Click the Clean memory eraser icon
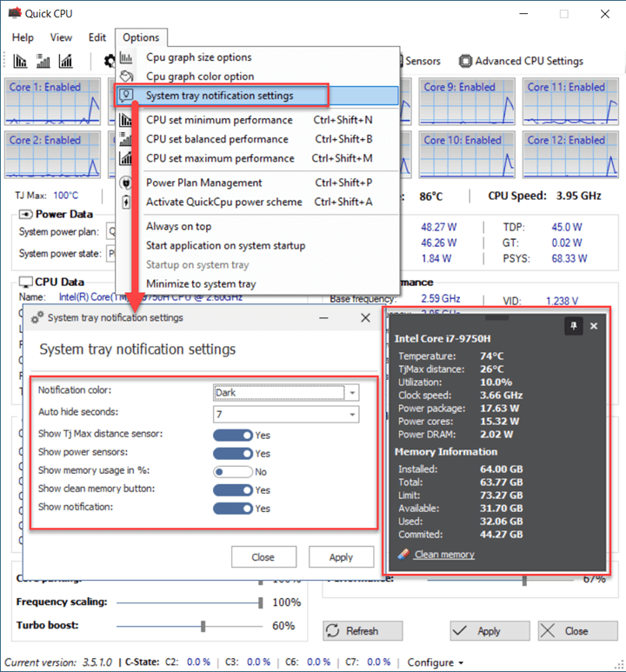The width and height of the screenshot is (626, 672). point(403,554)
